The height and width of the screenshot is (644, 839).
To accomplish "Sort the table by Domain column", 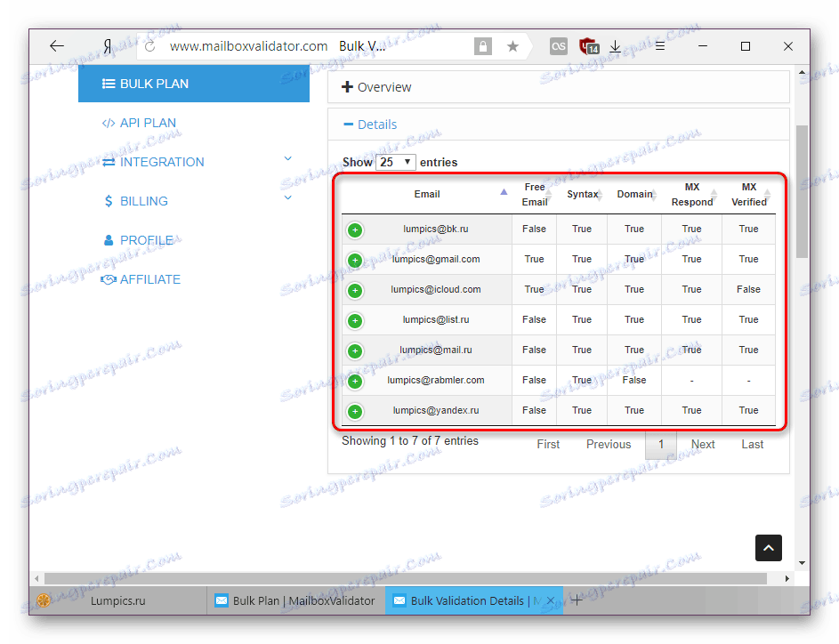I will click(x=634, y=194).
